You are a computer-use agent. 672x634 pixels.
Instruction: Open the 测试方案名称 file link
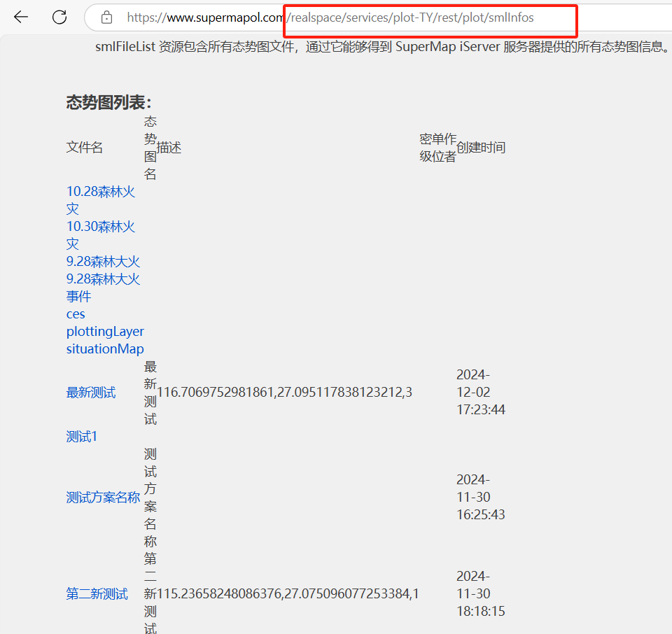(x=104, y=498)
